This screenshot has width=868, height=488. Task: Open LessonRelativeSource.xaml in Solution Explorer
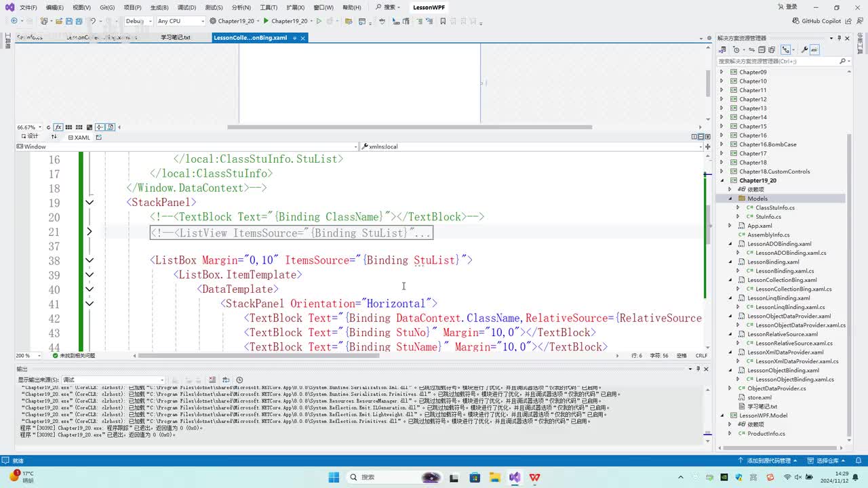pyautogui.click(x=782, y=334)
